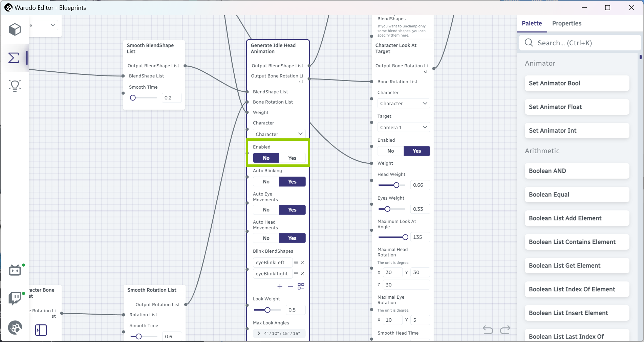Click the Look Weight 0.5 value field
Screen dimensions: 644x342
[x=296, y=310]
